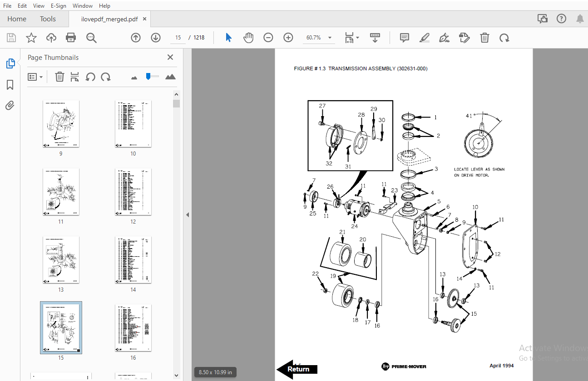Zoom out with the minus circle icon

click(268, 38)
